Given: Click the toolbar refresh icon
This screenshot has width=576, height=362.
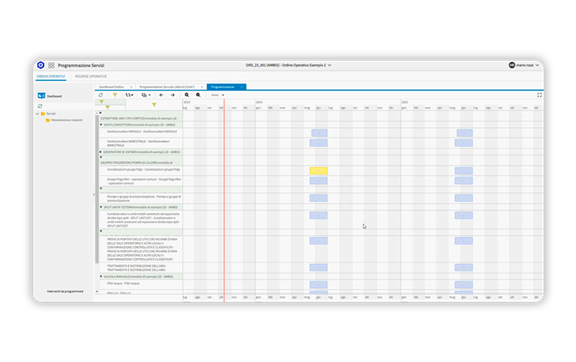Looking at the screenshot, I should coord(101,95).
